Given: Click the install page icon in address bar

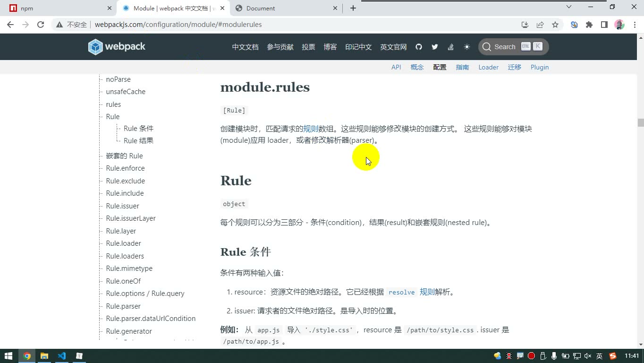Looking at the screenshot, I should (525, 25).
